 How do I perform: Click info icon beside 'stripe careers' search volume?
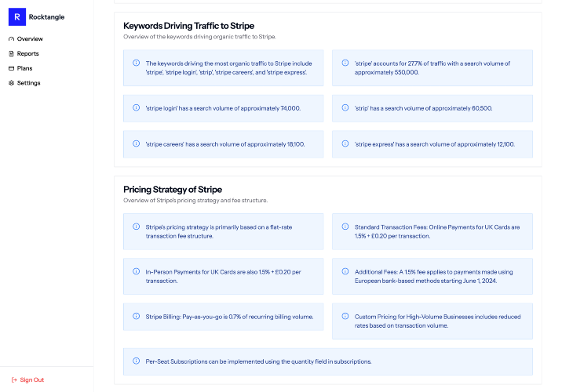[137, 143]
